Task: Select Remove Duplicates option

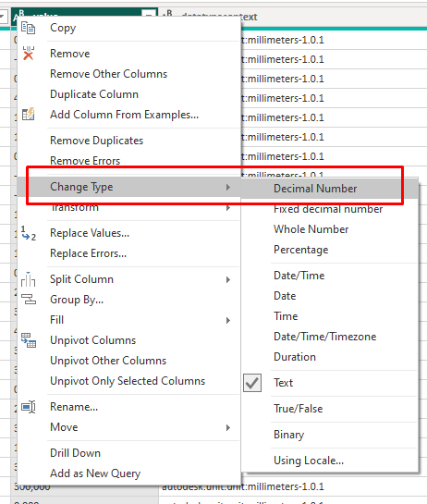Action: pyautogui.click(x=97, y=141)
